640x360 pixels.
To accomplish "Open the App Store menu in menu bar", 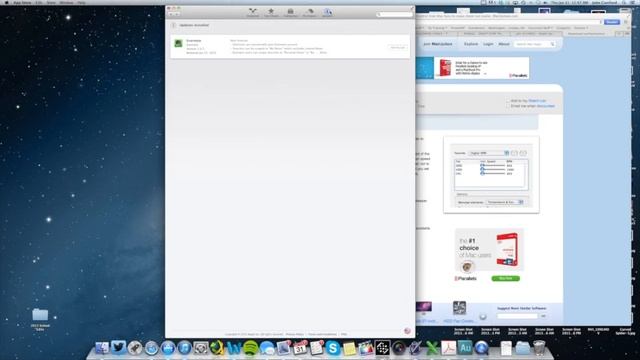I will [x=22, y=2].
